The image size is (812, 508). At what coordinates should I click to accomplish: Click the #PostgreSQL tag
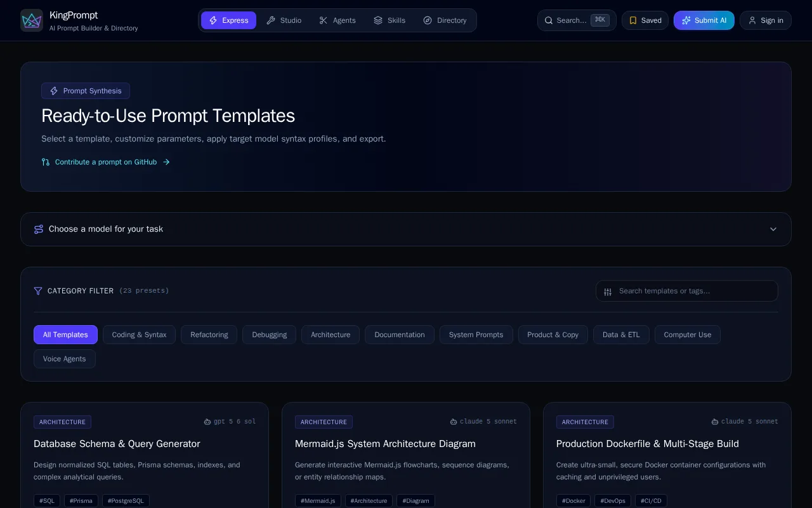126,501
